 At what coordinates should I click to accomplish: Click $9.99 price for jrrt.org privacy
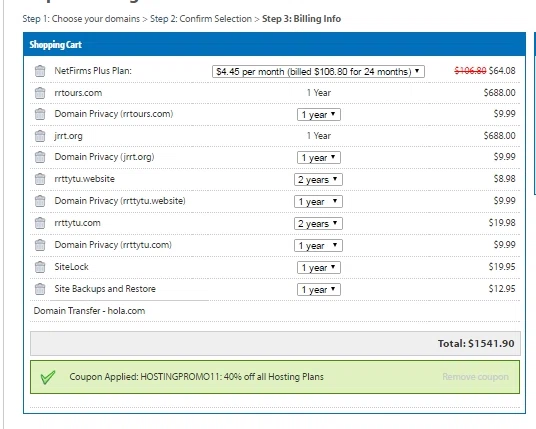click(505, 157)
